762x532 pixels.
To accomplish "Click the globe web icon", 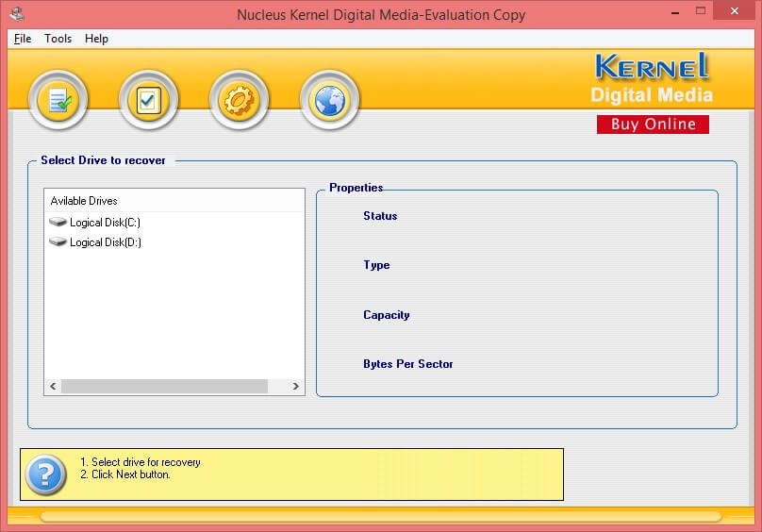I will click(x=329, y=100).
